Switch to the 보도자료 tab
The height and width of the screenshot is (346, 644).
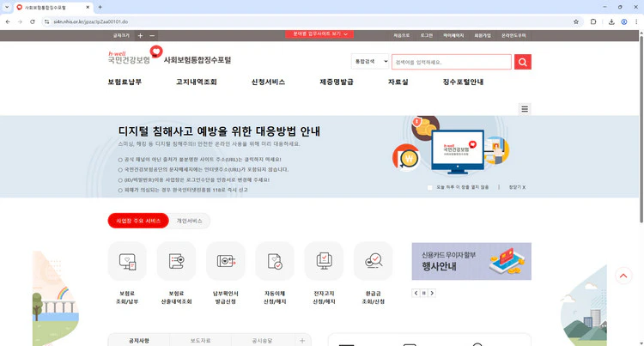coord(202,341)
